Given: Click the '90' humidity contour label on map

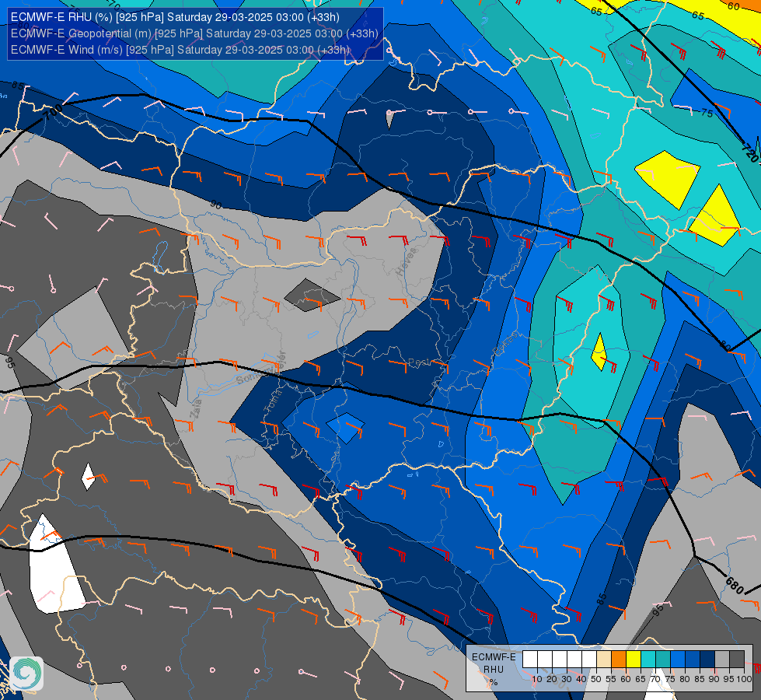Looking at the screenshot, I should click(x=216, y=205).
